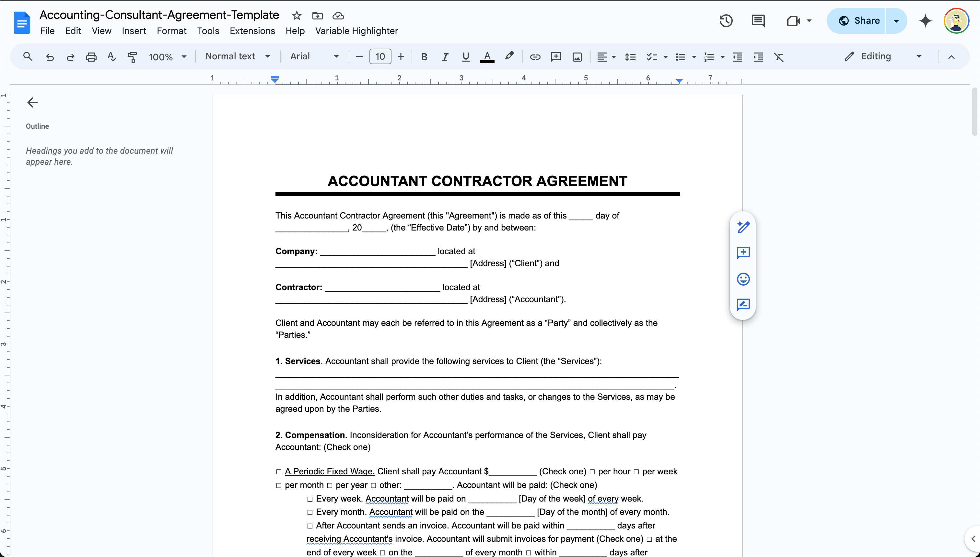Viewport: 980px width, 557px height.
Task: Expand the checklist options arrow
Action: coord(665,57)
